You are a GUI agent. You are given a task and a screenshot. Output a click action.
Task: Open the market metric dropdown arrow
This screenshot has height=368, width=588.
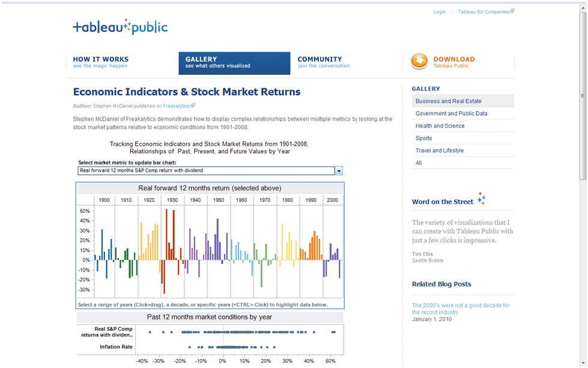tap(338, 170)
